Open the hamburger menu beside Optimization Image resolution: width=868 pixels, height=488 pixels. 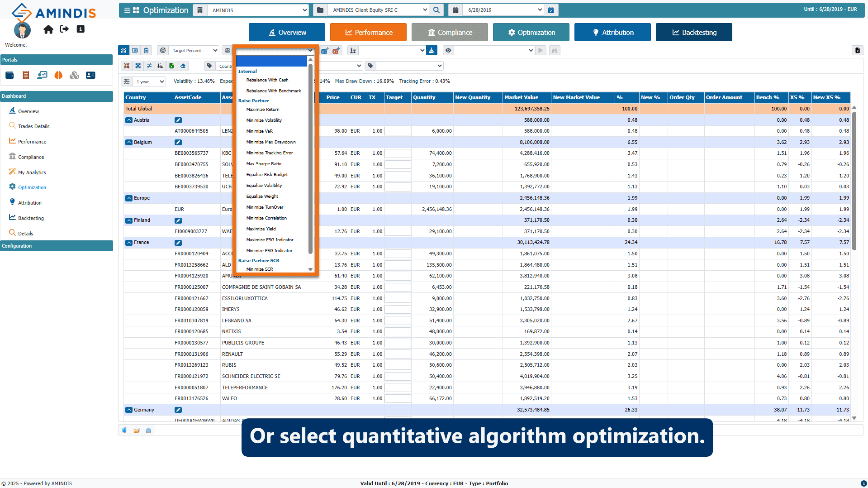point(127,10)
